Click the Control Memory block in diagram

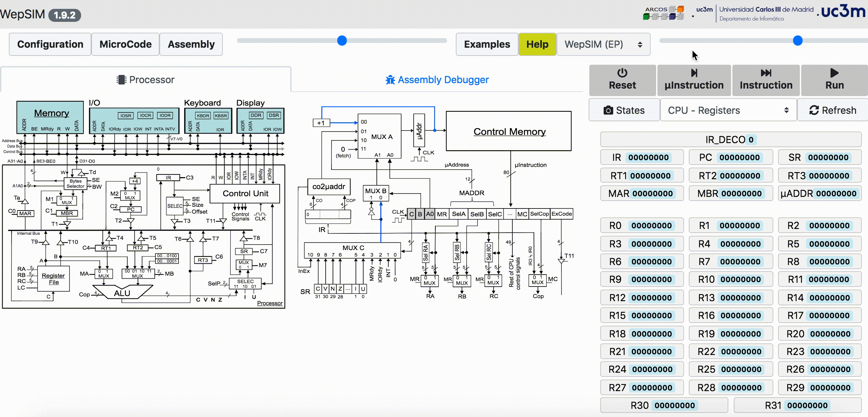pos(509,132)
